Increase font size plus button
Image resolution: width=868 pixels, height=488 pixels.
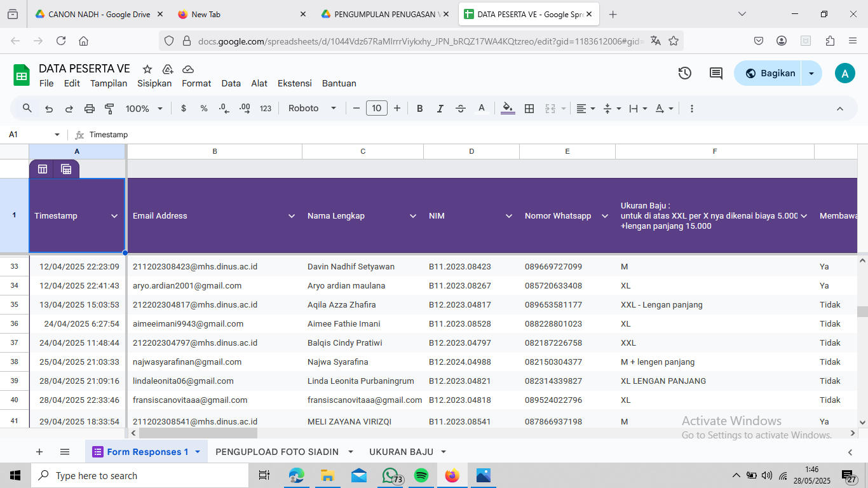[x=397, y=109]
